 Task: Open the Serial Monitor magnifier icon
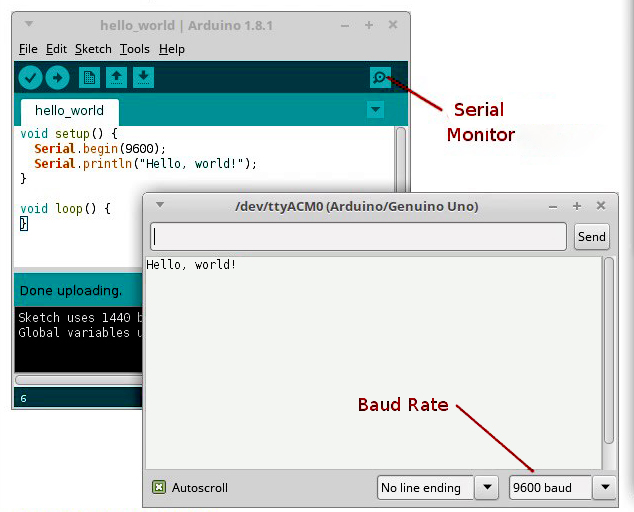pyautogui.click(x=380, y=77)
